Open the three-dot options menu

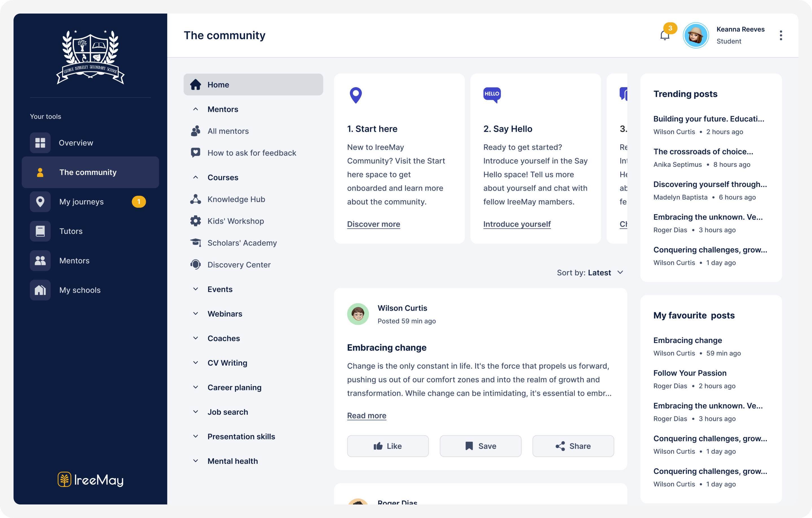[x=781, y=36]
